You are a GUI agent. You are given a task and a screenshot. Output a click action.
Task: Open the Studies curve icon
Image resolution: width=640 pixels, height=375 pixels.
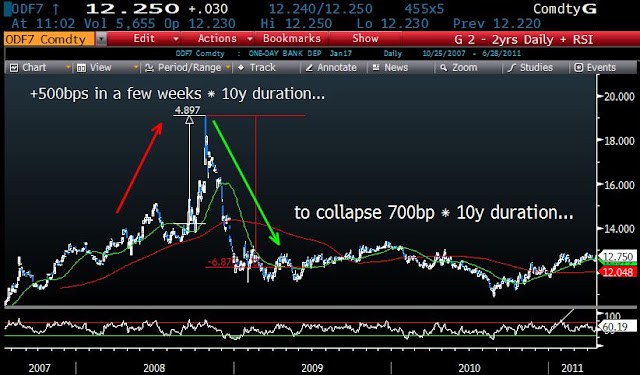511,68
